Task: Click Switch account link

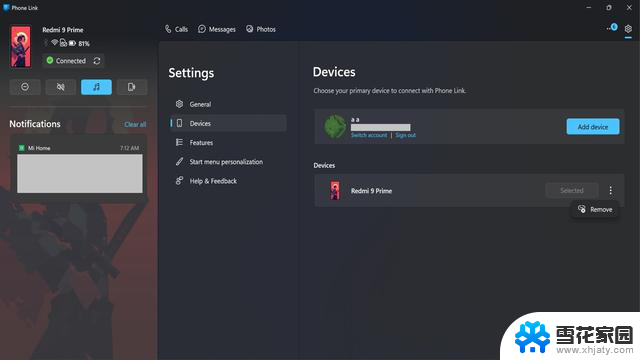Action: (x=369, y=135)
